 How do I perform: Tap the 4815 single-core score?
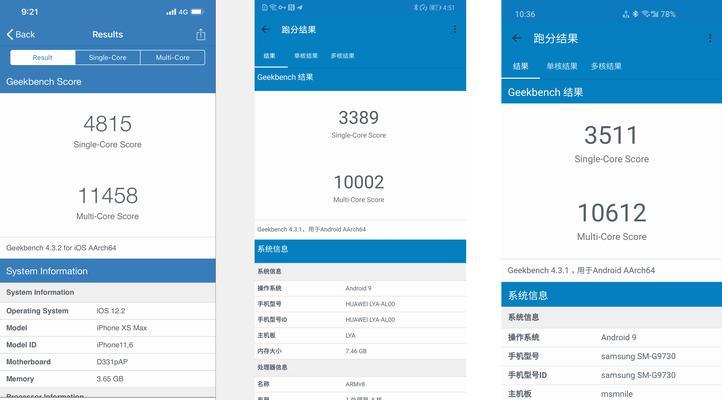(x=108, y=124)
